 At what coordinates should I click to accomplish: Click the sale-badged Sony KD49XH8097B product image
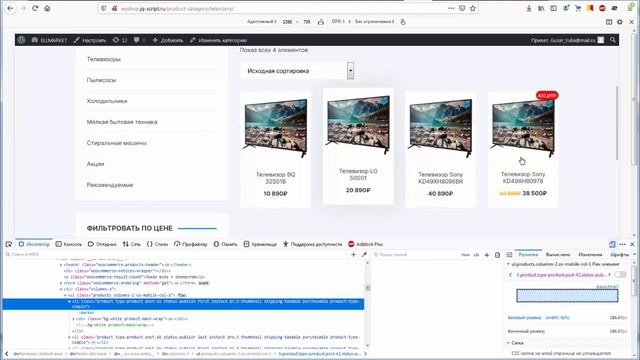(x=523, y=127)
